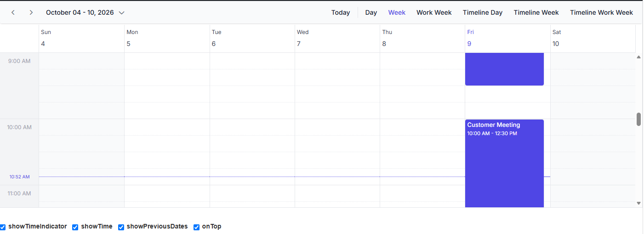Image resolution: width=644 pixels, height=234 pixels.
Task: Toggle showTimeIndicator checkbox
Action: pos(3,227)
